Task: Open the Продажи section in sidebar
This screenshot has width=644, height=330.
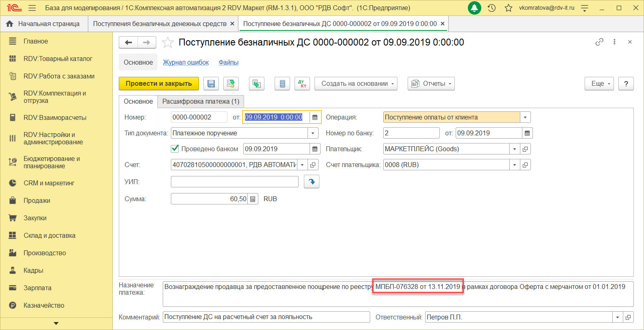Action: [37, 201]
